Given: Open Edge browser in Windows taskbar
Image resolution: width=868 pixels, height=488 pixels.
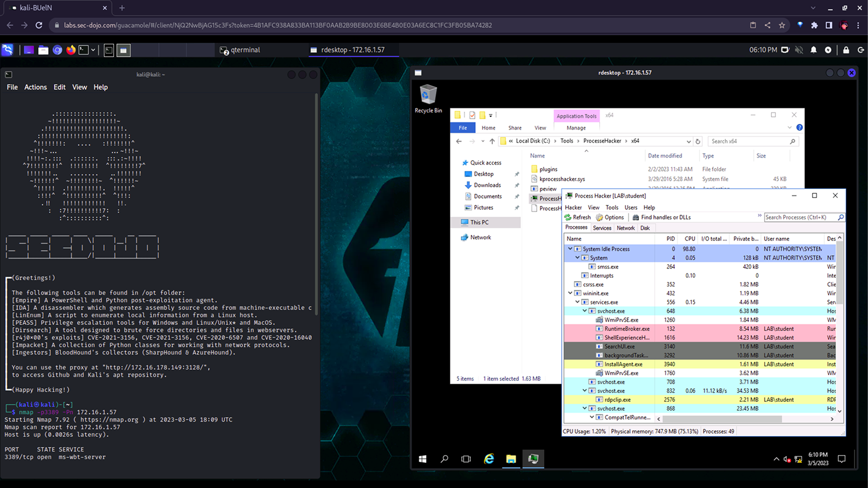Looking at the screenshot, I should click(x=489, y=459).
